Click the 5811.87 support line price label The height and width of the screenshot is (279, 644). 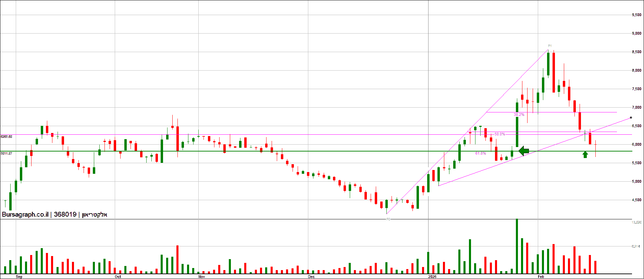point(7,153)
